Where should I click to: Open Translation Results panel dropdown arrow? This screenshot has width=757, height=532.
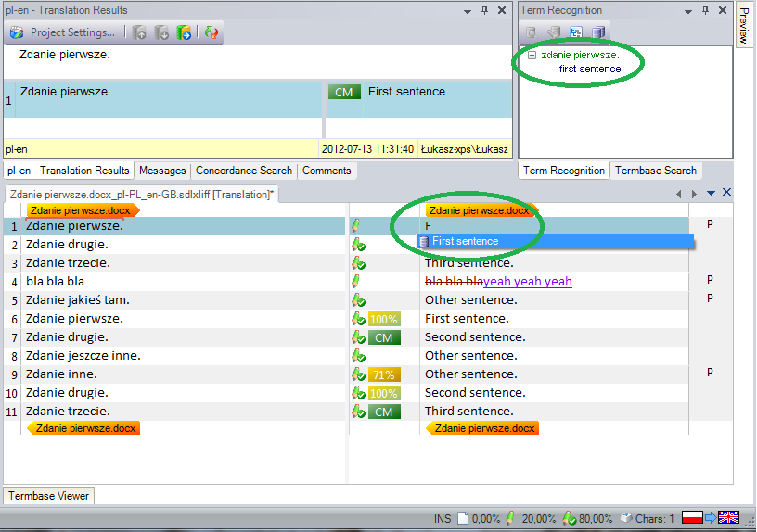pyautogui.click(x=466, y=10)
